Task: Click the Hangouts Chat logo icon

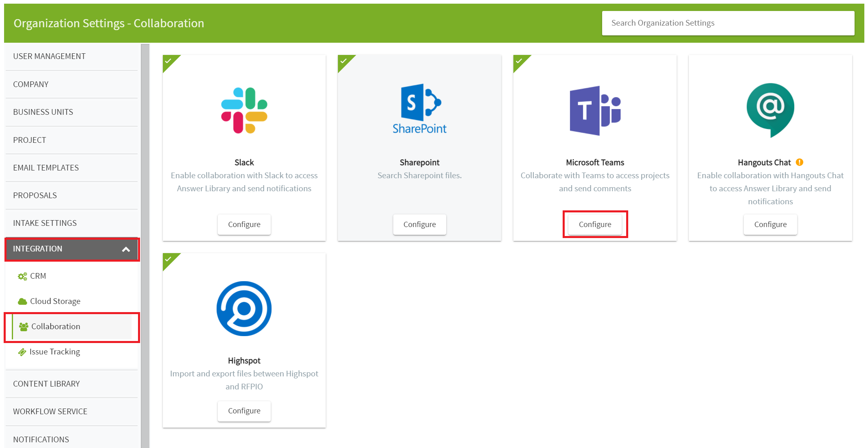Action: pyautogui.click(x=770, y=110)
